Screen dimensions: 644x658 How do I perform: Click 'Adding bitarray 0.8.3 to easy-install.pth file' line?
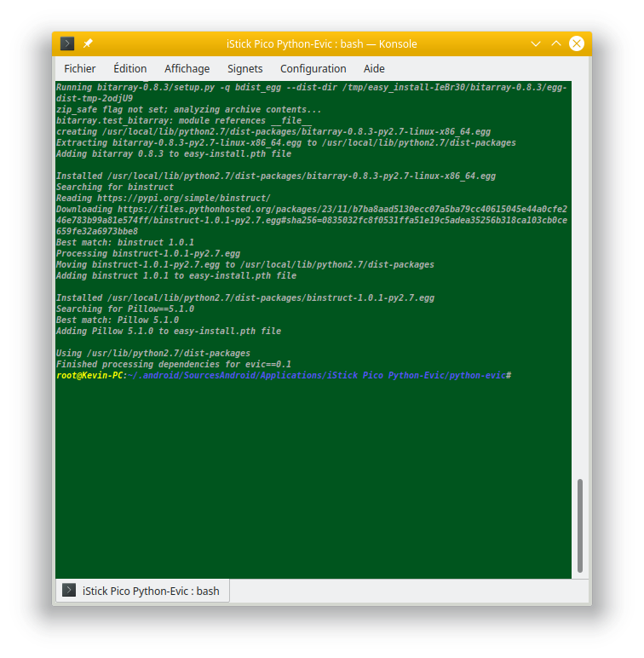[x=174, y=154]
